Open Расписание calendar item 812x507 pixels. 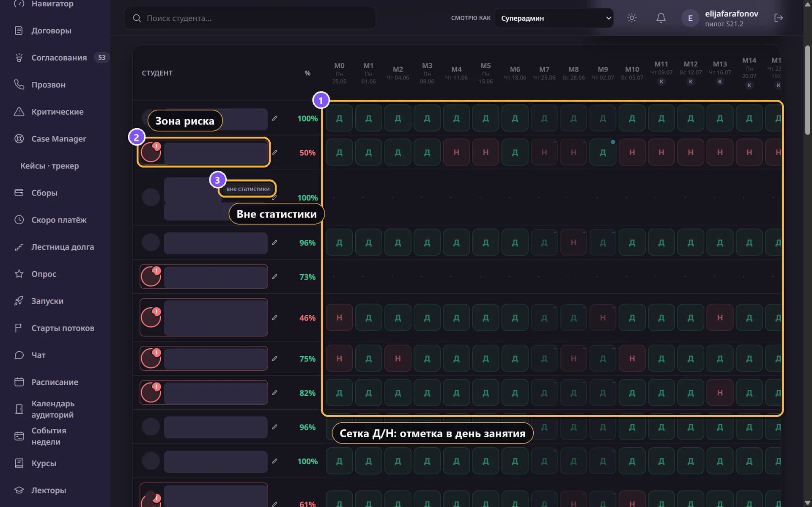pos(55,382)
